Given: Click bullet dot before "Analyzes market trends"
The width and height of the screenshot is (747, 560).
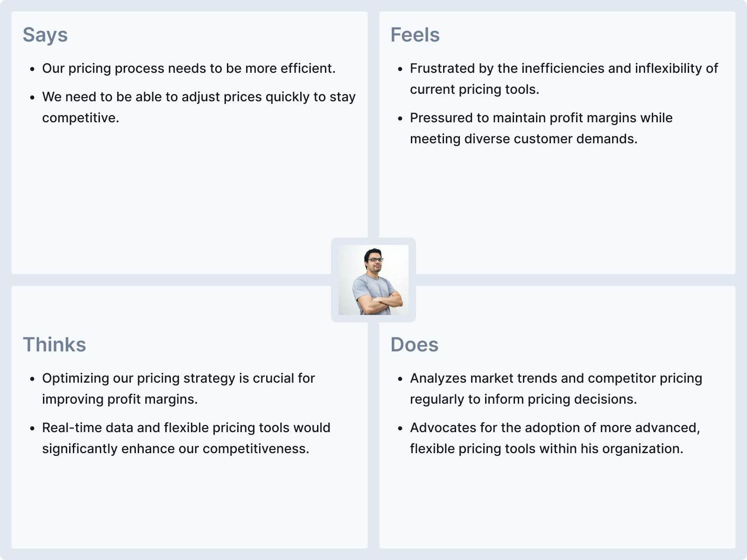Looking at the screenshot, I should [400, 379].
